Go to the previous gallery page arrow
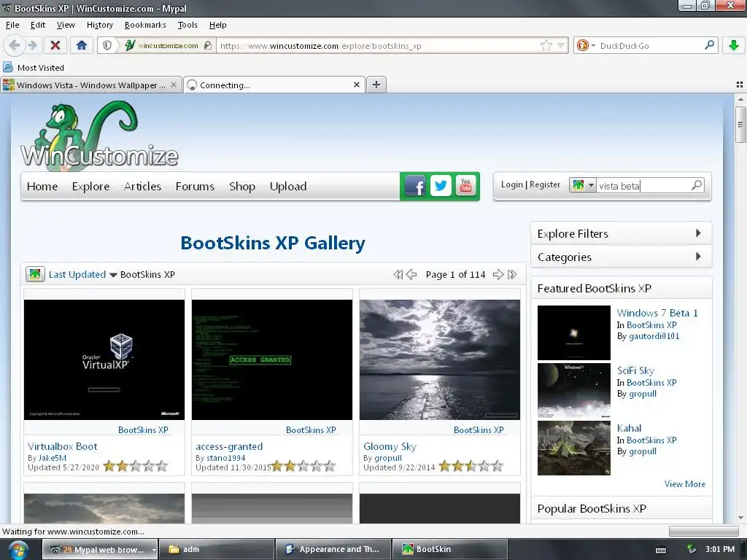 [411, 275]
